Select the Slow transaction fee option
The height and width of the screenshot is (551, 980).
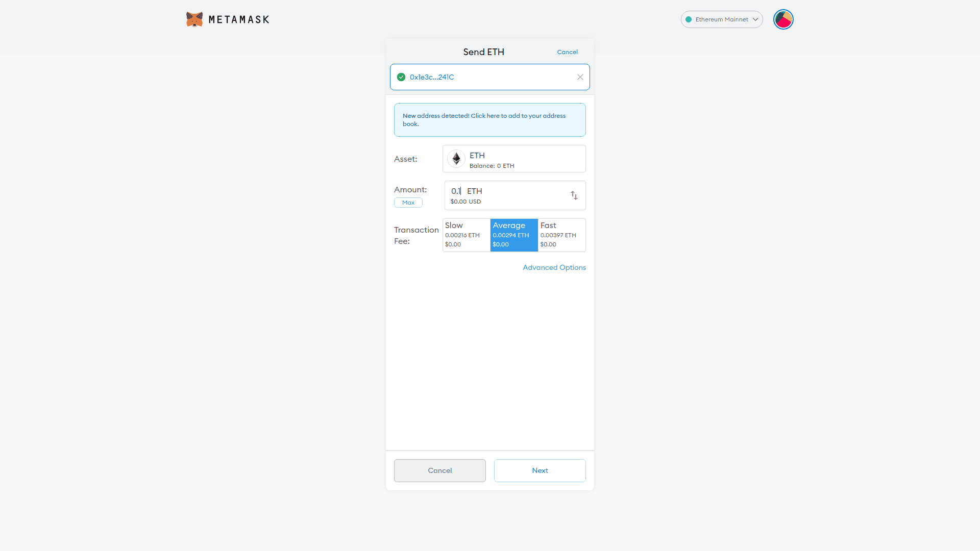coord(466,235)
